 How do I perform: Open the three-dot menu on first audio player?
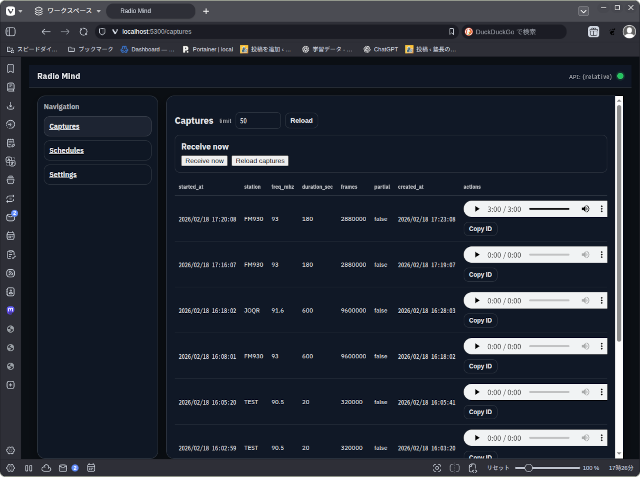point(601,209)
